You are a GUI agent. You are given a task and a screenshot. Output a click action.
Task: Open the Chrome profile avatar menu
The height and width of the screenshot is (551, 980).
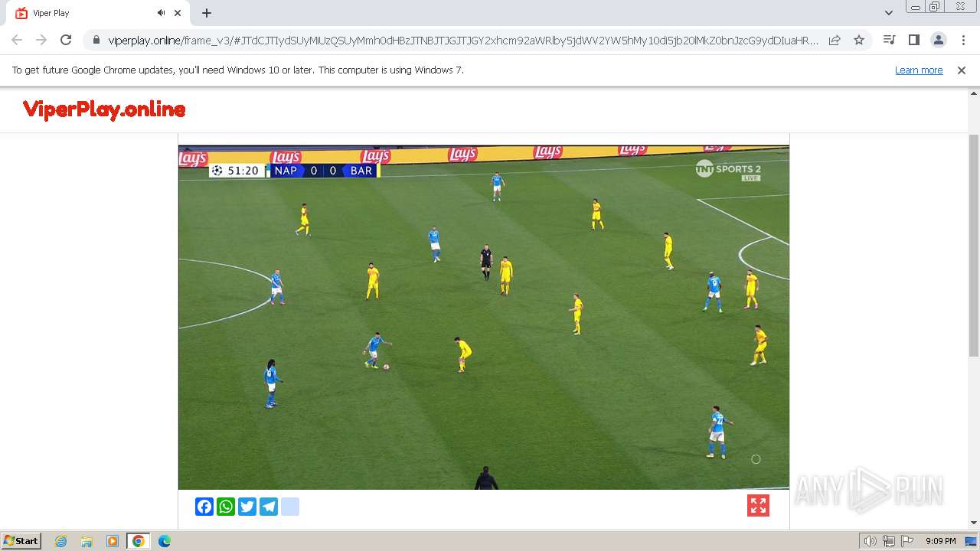pyautogui.click(x=938, y=40)
